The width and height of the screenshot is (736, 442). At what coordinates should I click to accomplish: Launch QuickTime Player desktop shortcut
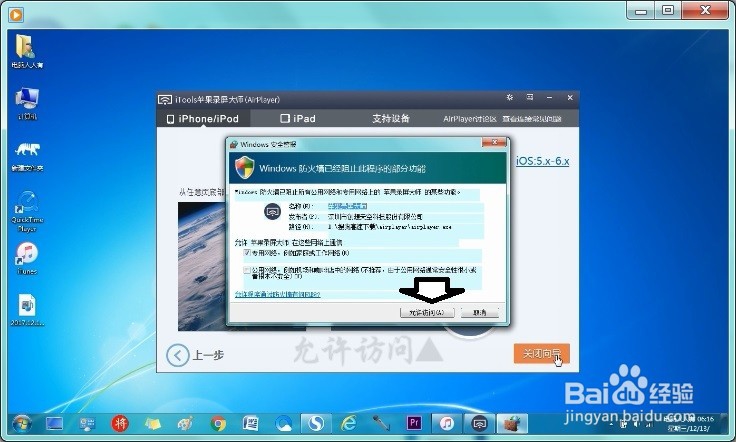click(27, 211)
